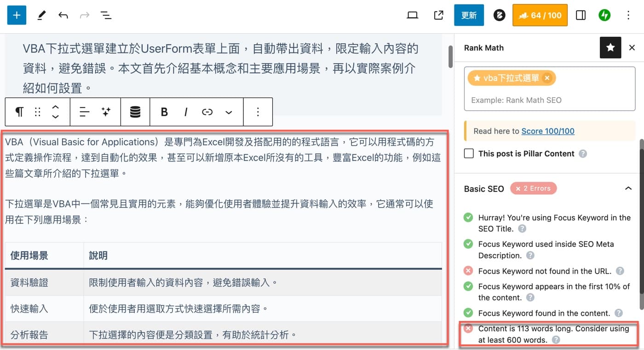Screen dimensions: 644x350
Task: Click the blue block inserter plus button
Action: (17, 15)
